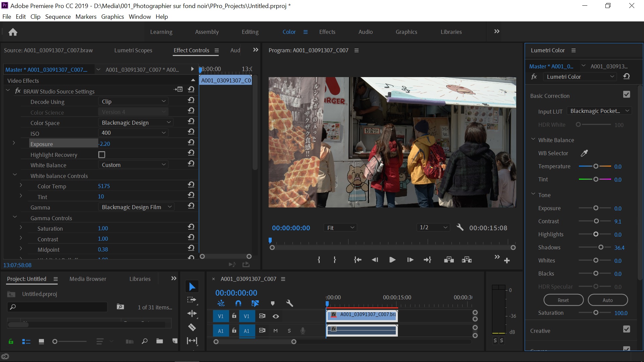Open the Fit zoom level dropdown

point(340,228)
